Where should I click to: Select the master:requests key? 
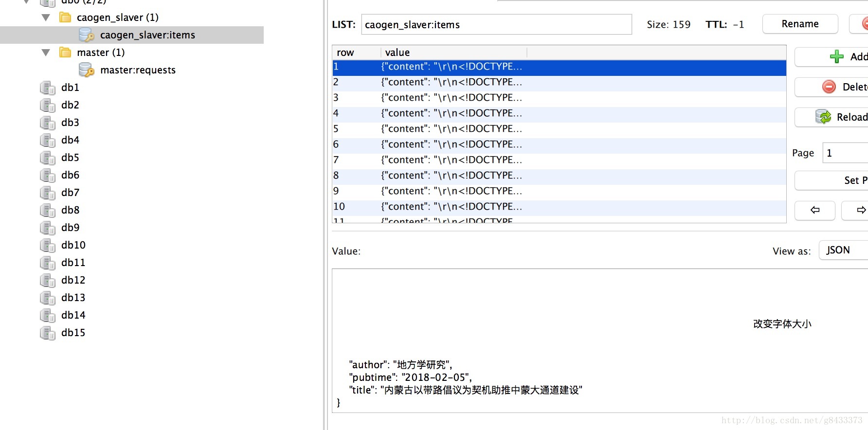pyautogui.click(x=138, y=70)
